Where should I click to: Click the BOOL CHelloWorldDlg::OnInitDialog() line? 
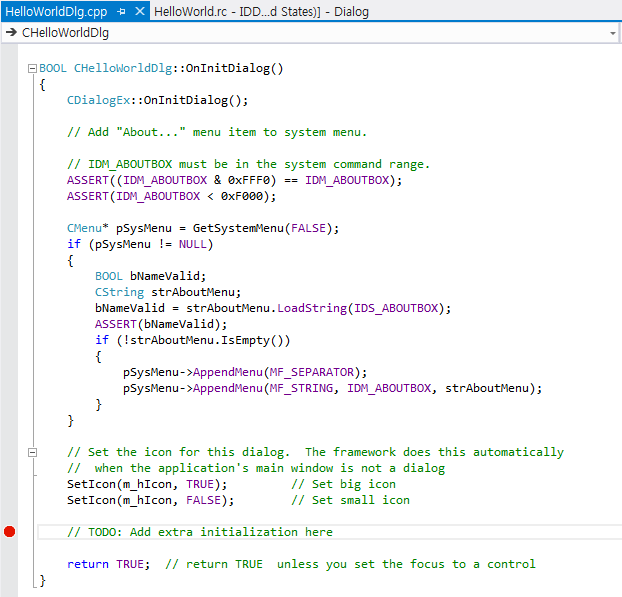coord(161,68)
